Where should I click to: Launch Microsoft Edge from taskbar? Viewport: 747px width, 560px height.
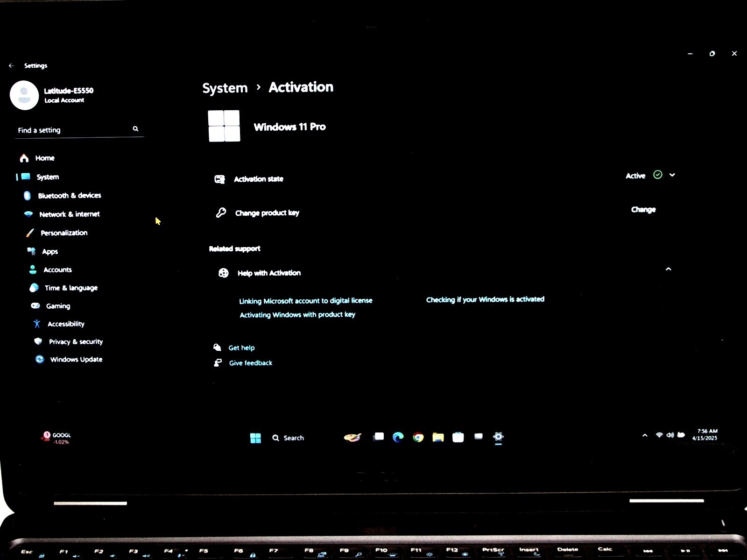398,437
